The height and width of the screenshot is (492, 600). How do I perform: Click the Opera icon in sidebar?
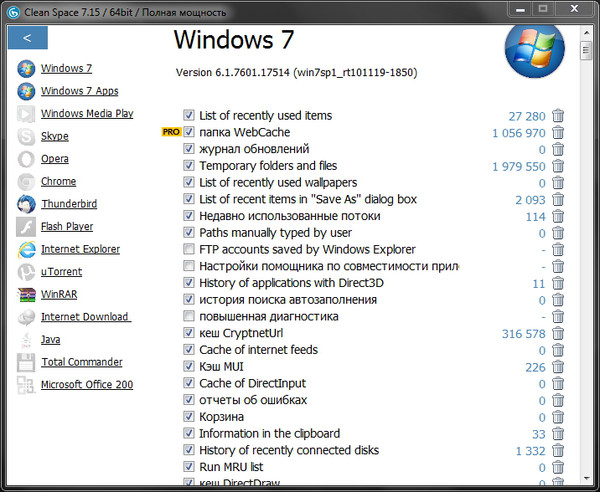pos(25,159)
